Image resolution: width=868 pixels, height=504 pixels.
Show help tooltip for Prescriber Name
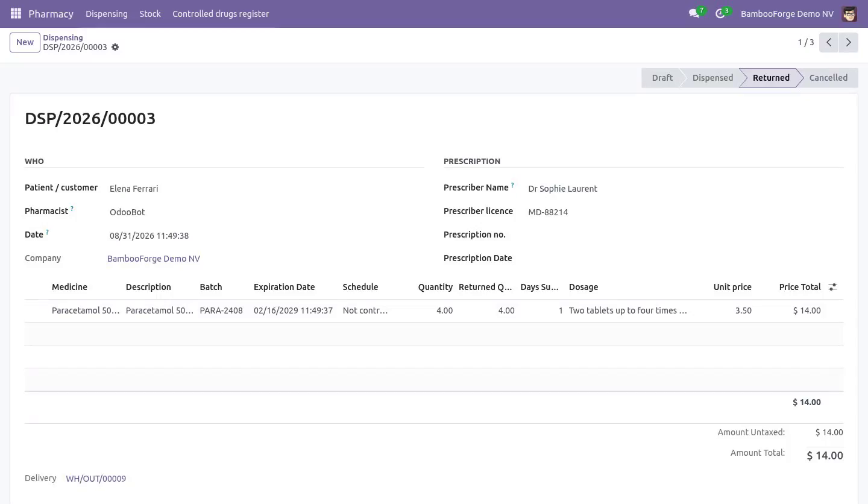click(x=513, y=185)
